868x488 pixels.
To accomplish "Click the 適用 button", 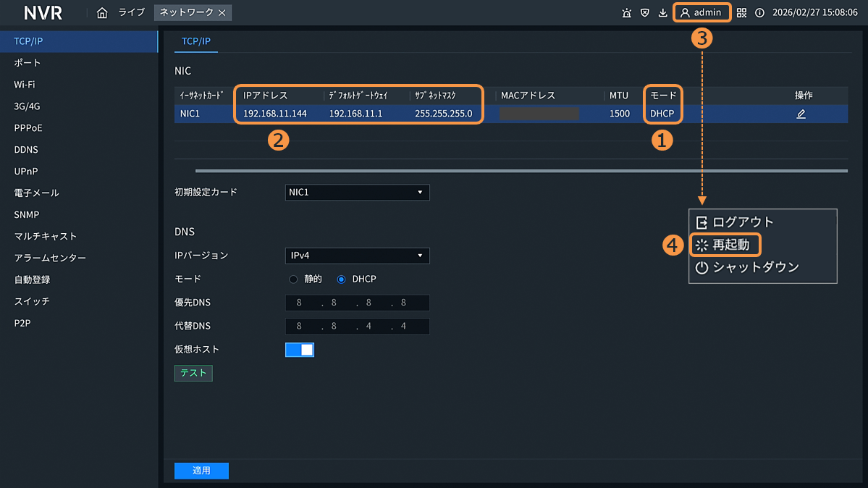I will (x=201, y=471).
